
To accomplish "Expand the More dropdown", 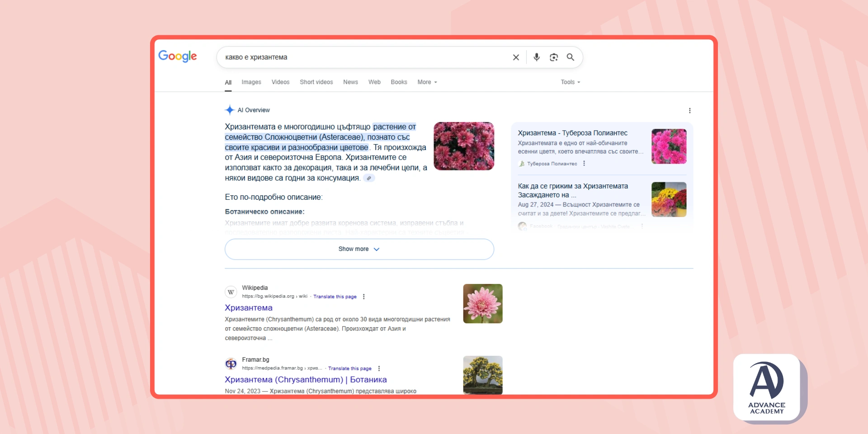I will click(427, 82).
